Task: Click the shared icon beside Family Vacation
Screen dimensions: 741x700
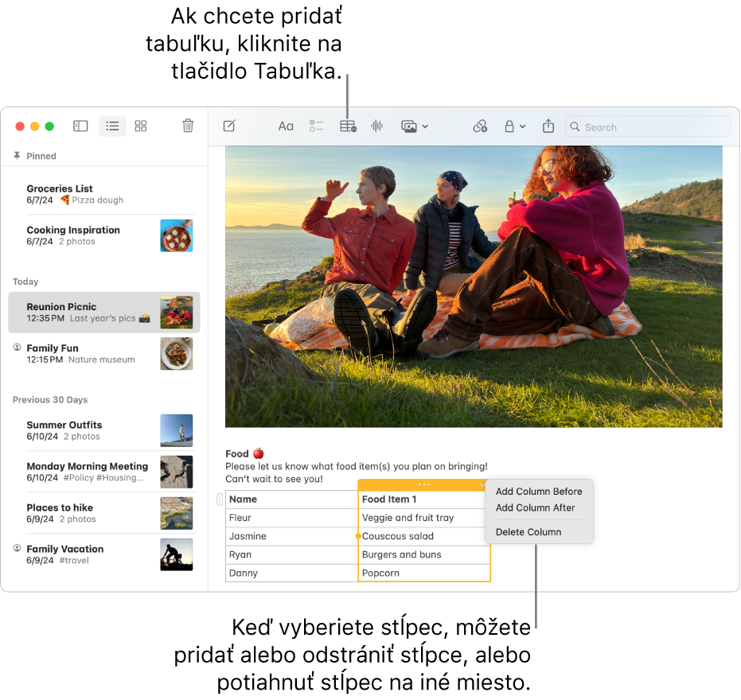Action: [x=17, y=548]
